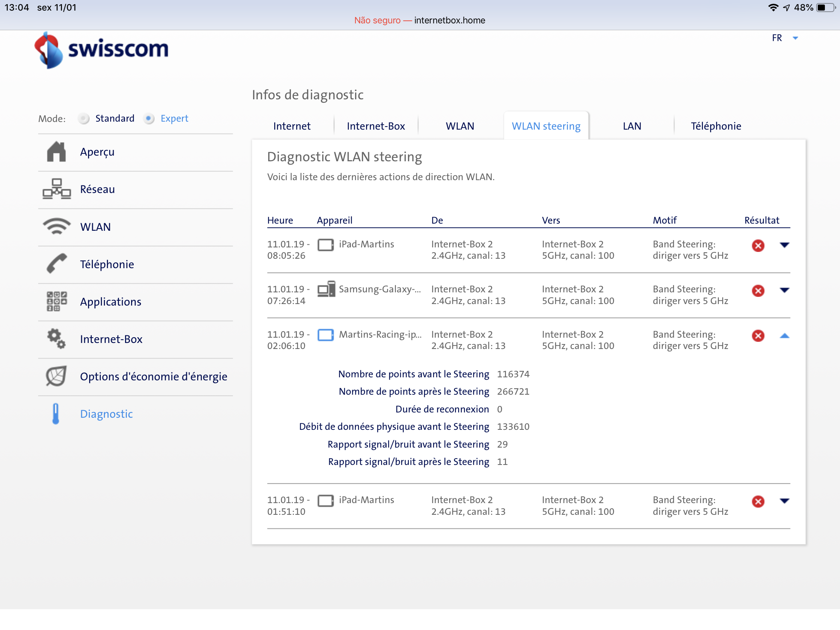Click the energy saving leaf icon
The height and width of the screenshot is (630, 840).
point(56,376)
